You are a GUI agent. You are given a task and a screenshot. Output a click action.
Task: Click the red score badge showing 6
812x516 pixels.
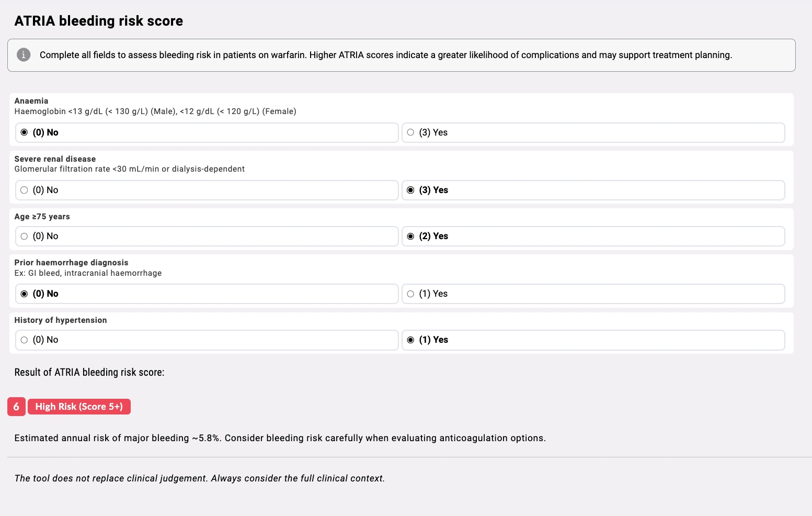tap(16, 407)
